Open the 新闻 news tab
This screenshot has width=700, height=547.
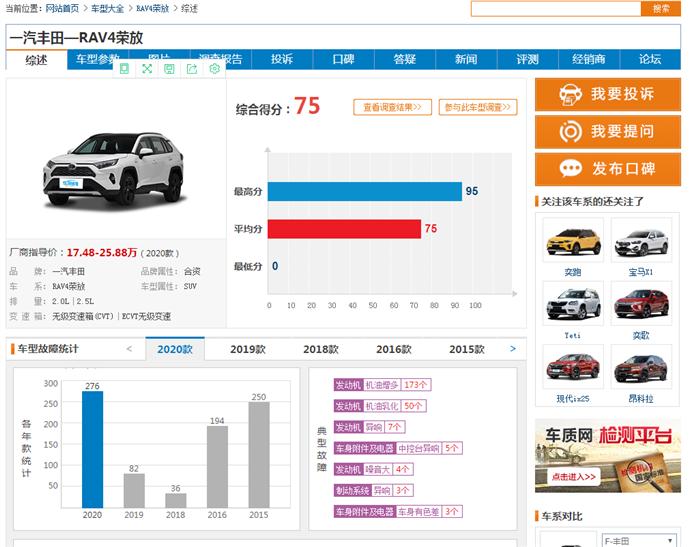466,59
